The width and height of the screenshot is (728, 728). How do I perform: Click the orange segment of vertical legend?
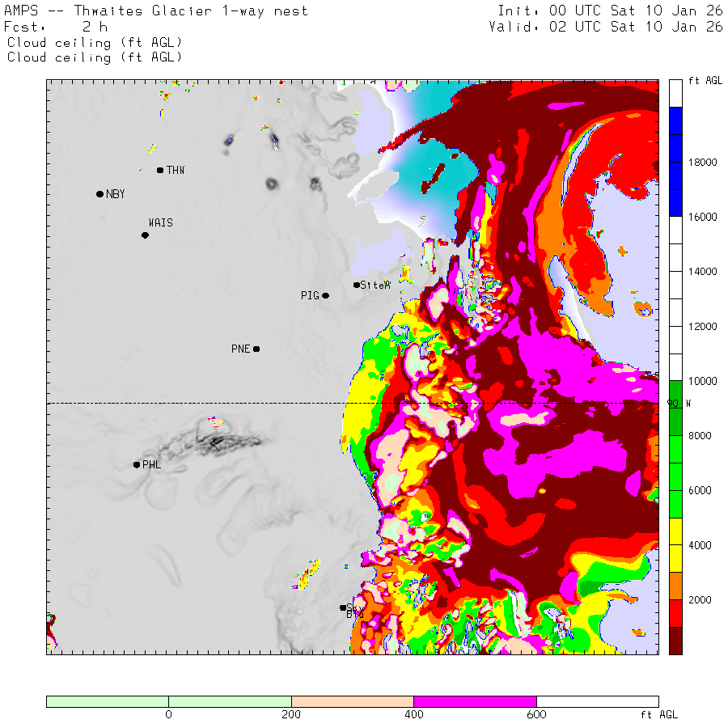coord(676,586)
